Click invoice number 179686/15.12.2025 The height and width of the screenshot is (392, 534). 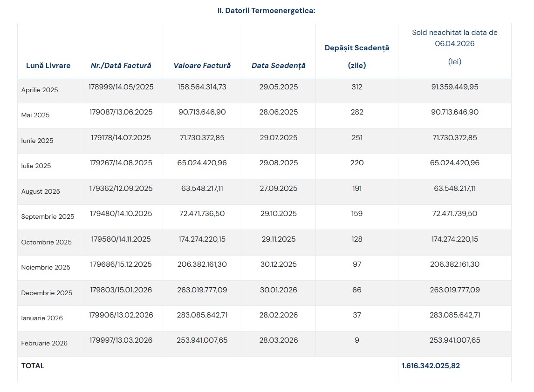click(x=121, y=264)
